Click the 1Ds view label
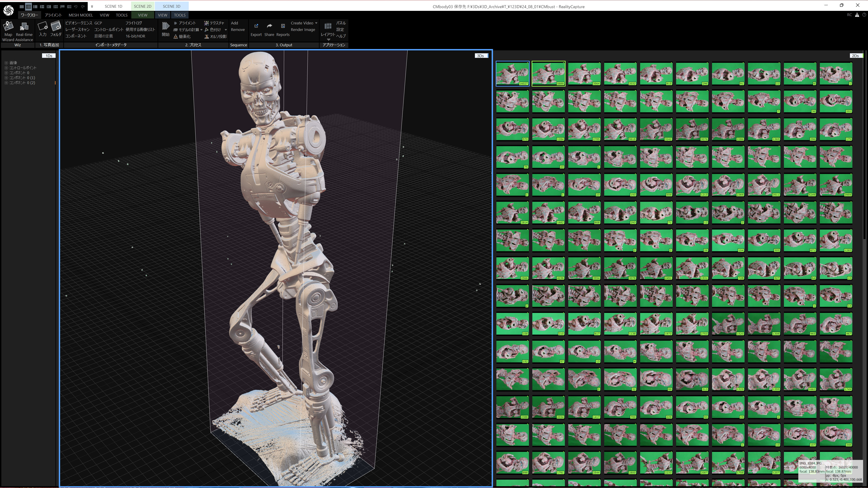Image resolution: width=868 pixels, height=488 pixels. 49,56
